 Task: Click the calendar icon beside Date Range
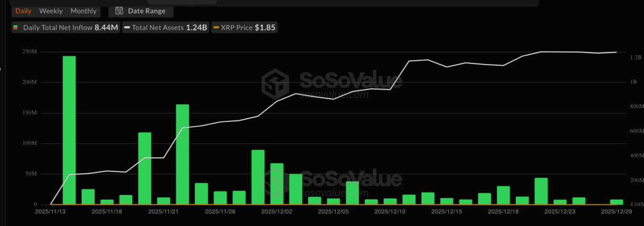coord(119,11)
